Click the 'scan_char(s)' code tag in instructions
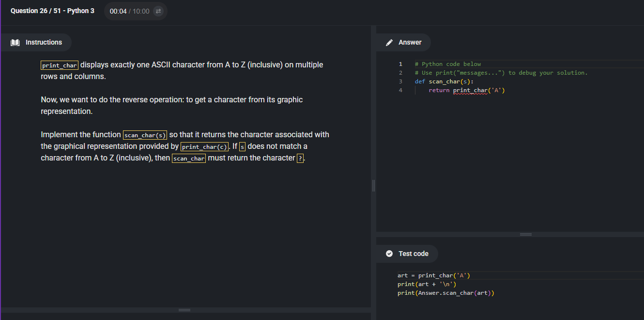This screenshot has width=644, height=320. (145, 135)
